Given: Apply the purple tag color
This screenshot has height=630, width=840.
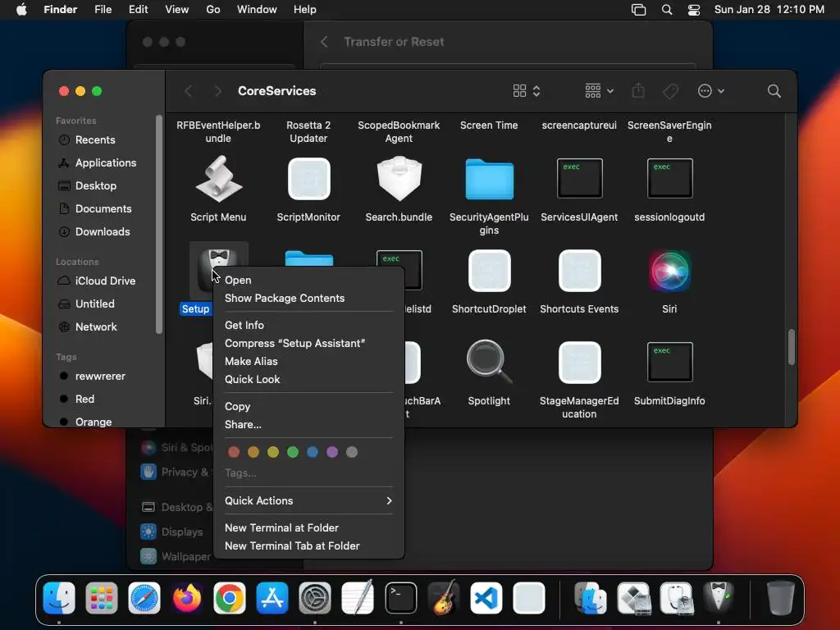Looking at the screenshot, I should 332,452.
